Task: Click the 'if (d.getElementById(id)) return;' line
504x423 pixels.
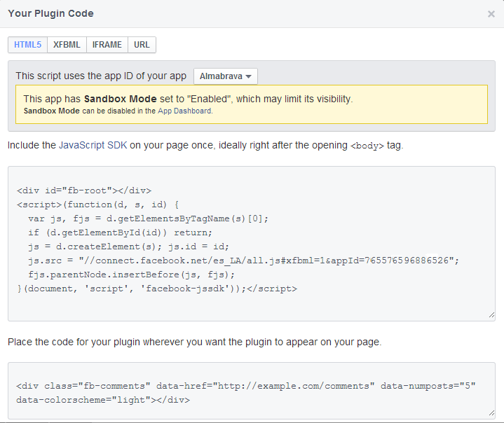Action: pos(120,233)
